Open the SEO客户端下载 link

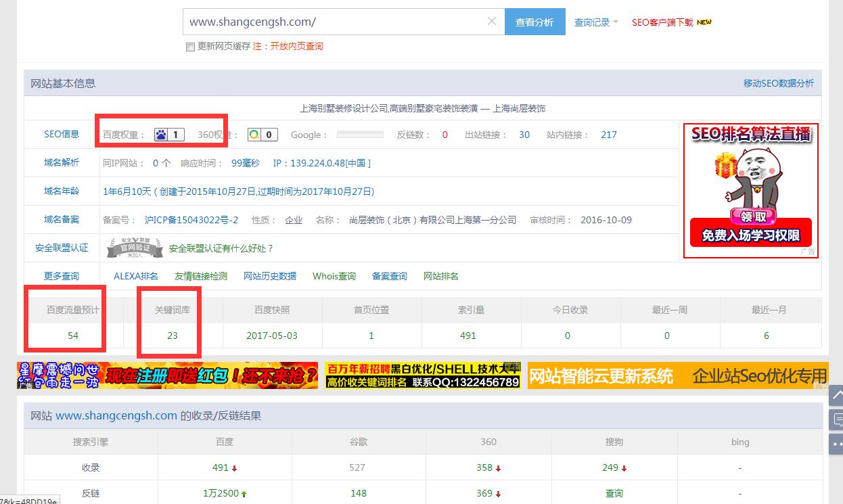[662, 22]
